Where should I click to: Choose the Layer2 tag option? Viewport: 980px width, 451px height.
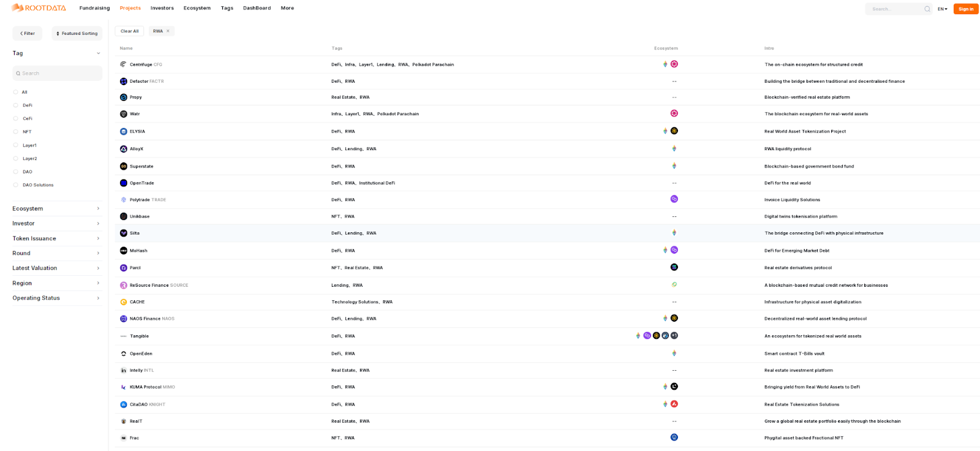click(x=16, y=159)
